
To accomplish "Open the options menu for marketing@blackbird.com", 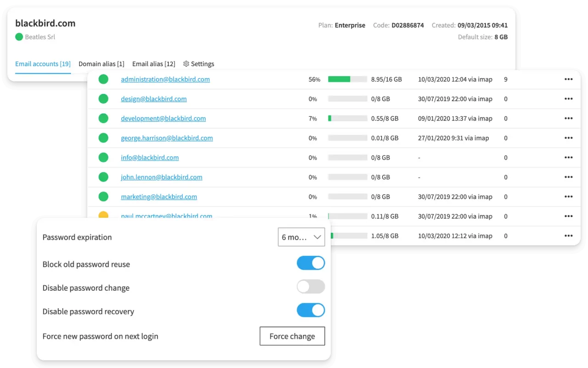I will (x=569, y=196).
